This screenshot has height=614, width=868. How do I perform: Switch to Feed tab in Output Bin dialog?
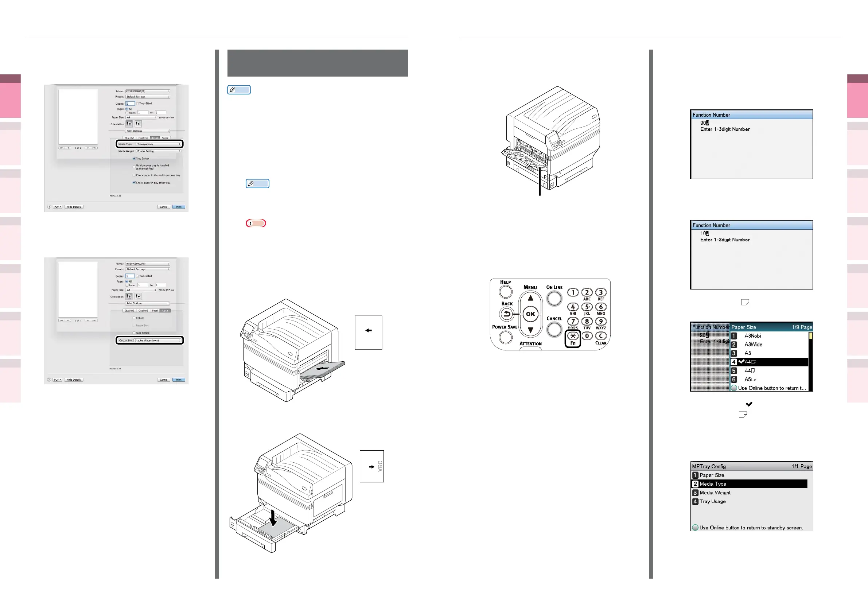pos(155,310)
